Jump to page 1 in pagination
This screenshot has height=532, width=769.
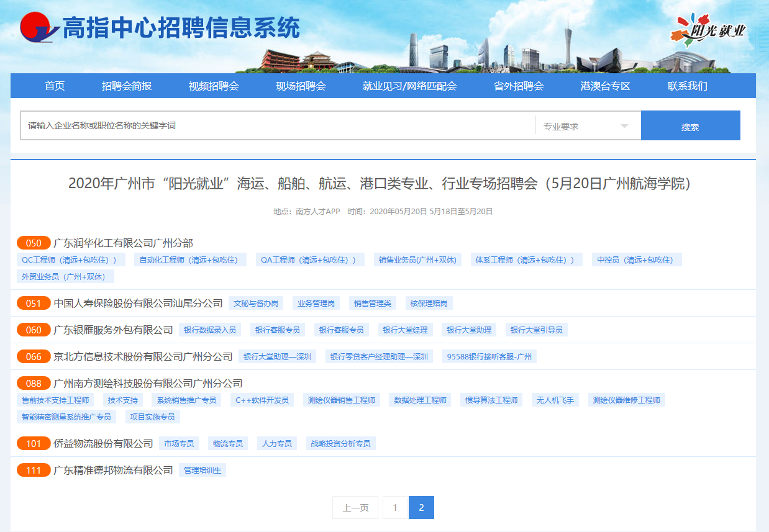click(x=395, y=508)
